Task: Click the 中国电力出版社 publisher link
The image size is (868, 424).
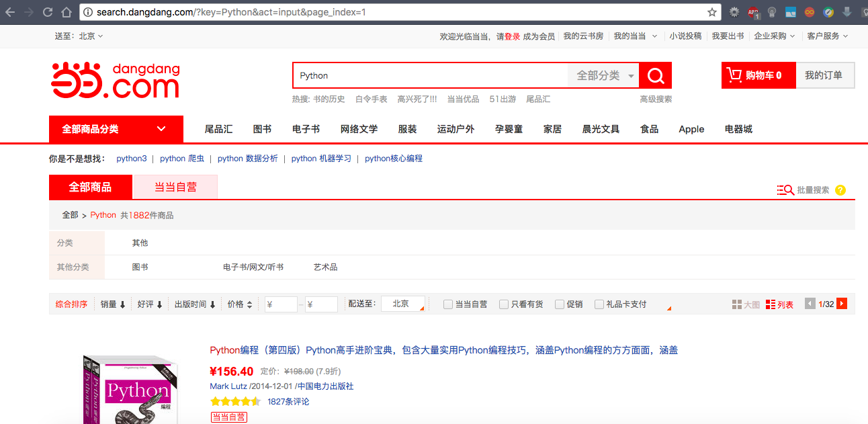Action: point(325,386)
